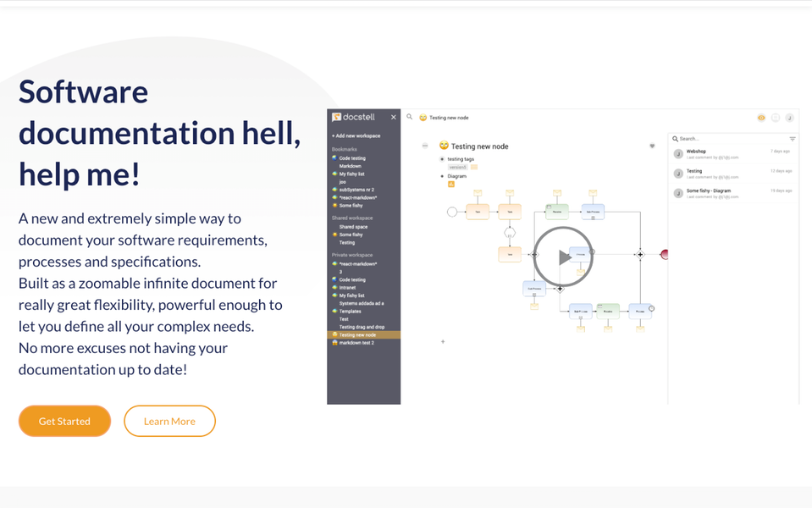Select Testing new node in Private workspace

tap(356, 335)
